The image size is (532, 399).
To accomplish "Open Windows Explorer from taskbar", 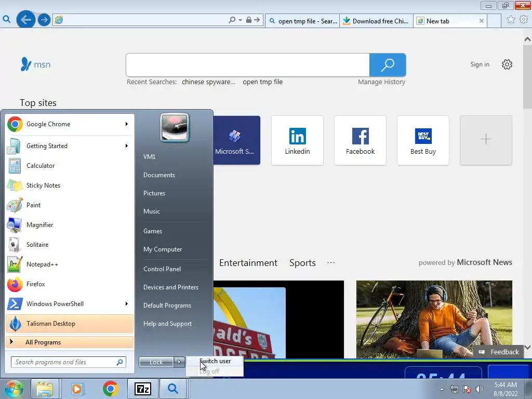I will click(45, 389).
